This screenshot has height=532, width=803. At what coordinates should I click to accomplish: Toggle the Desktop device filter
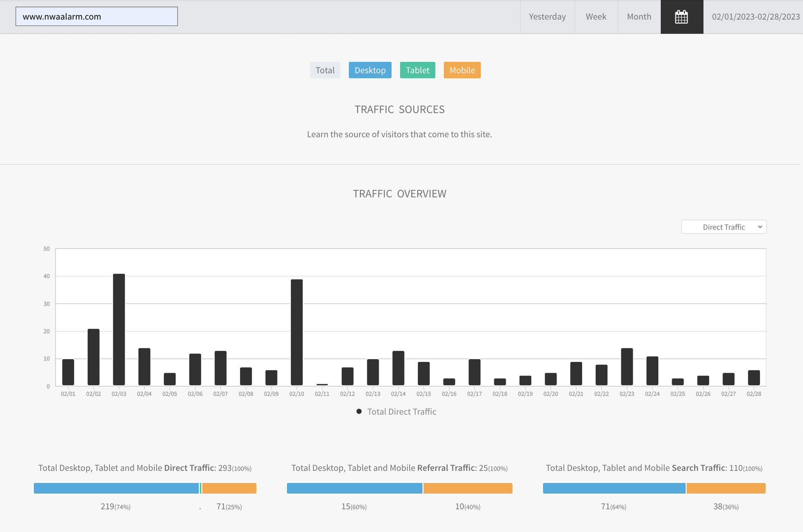coord(370,70)
